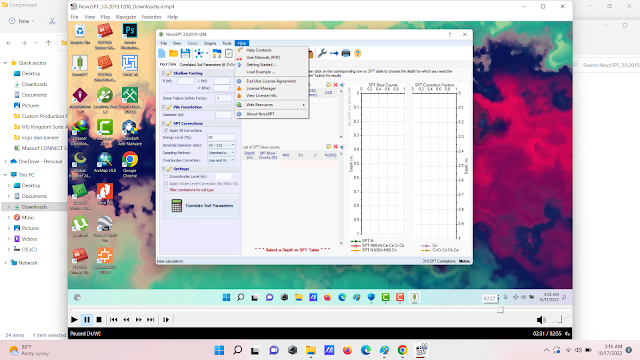Click the wrench settings icon in NovoSPT toolbar
The height and width of the screenshot is (360, 640).
(322, 53)
